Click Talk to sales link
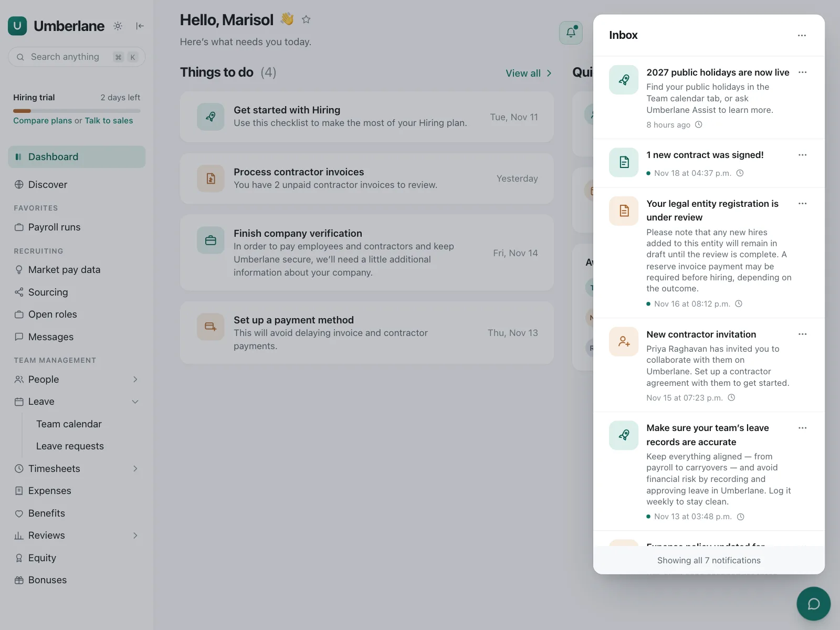This screenshot has height=630, width=840. [109, 121]
